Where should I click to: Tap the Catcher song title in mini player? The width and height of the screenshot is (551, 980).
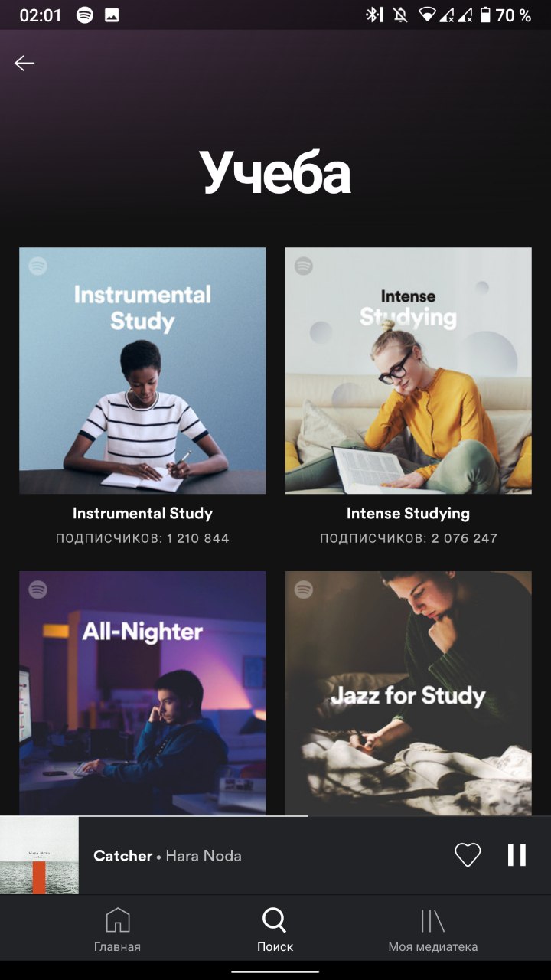[x=122, y=856]
